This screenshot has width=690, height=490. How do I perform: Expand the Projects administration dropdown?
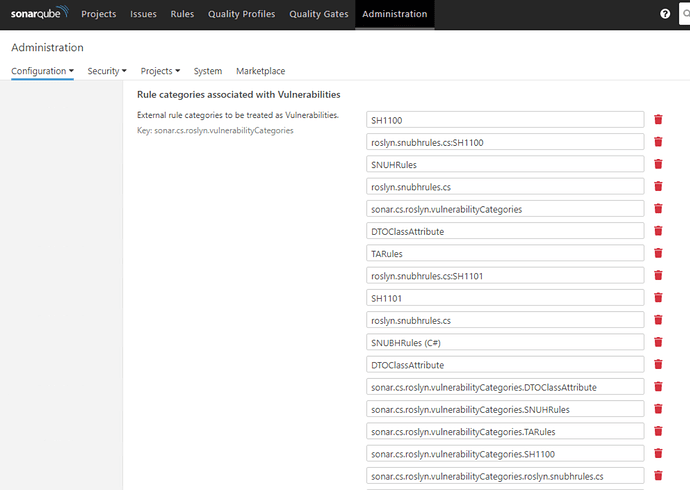[x=160, y=71]
